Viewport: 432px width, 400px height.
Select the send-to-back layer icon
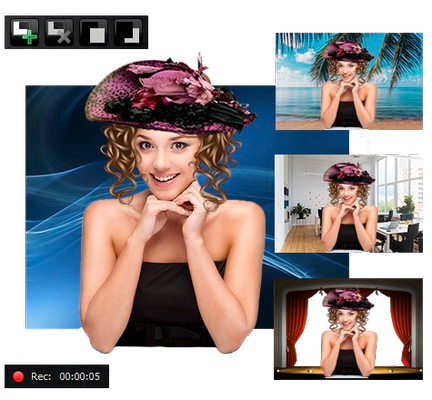[128, 32]
